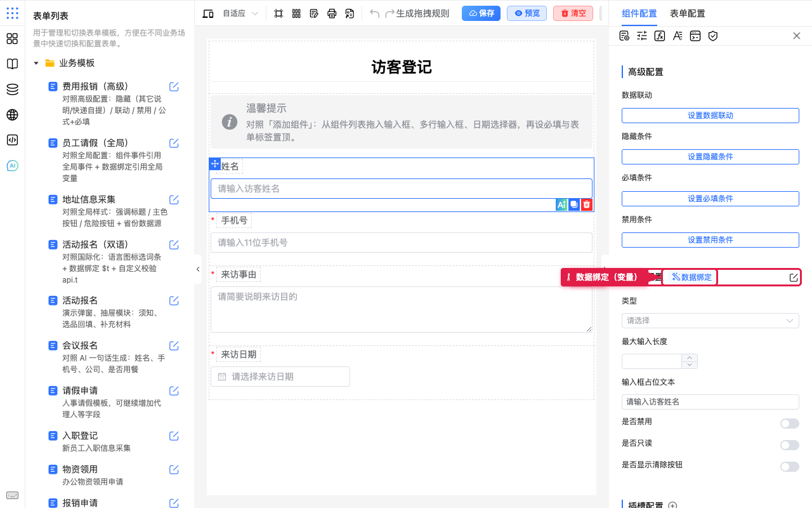This screenshot has width=812, height=508.
Task: Click the 设置数据联动 button
Action: coord(710,116)
